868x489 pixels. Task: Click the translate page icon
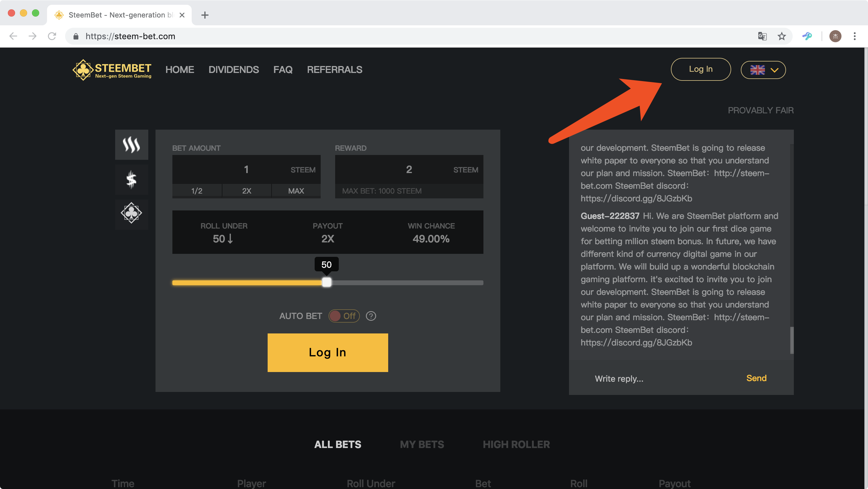[762, 36]
